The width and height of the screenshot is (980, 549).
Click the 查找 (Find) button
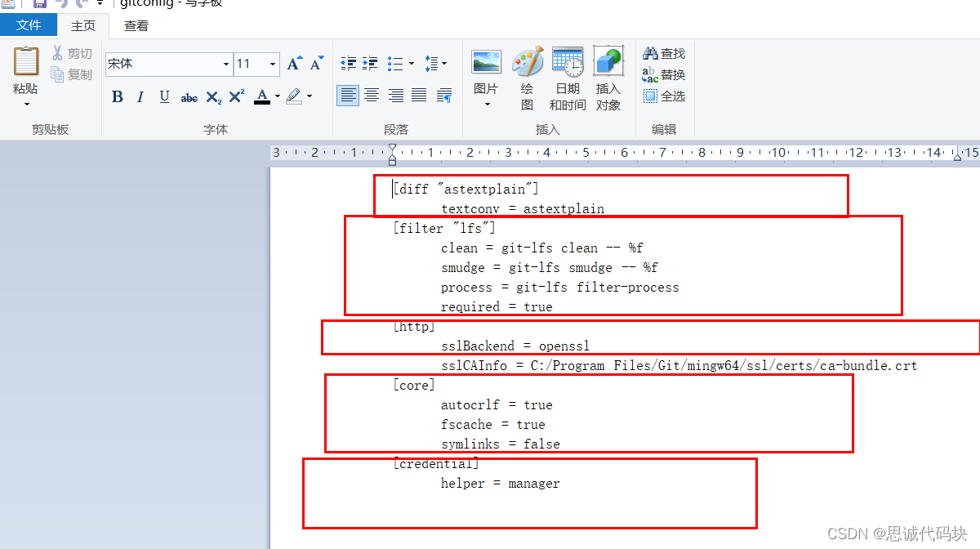click(664, 53)
